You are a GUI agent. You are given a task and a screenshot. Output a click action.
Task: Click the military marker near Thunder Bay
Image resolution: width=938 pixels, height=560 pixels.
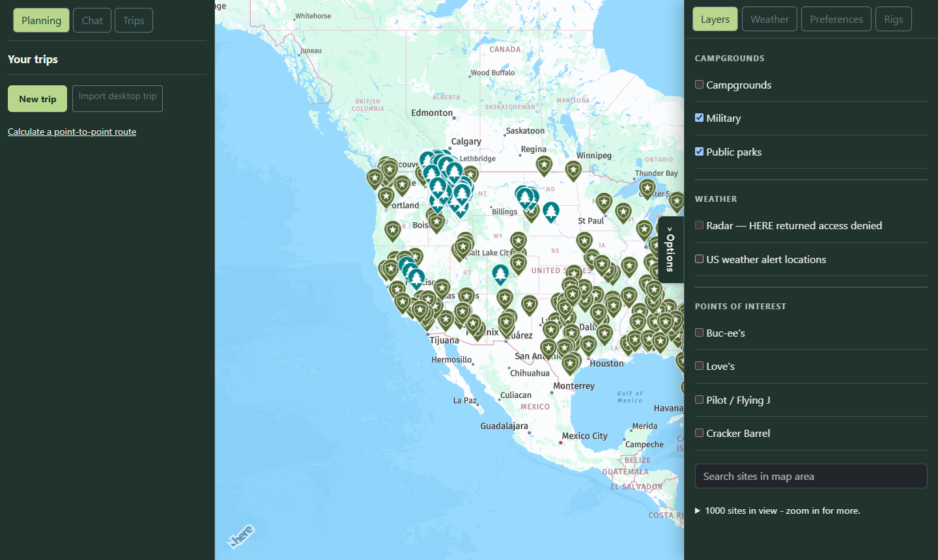pos(647,189)
